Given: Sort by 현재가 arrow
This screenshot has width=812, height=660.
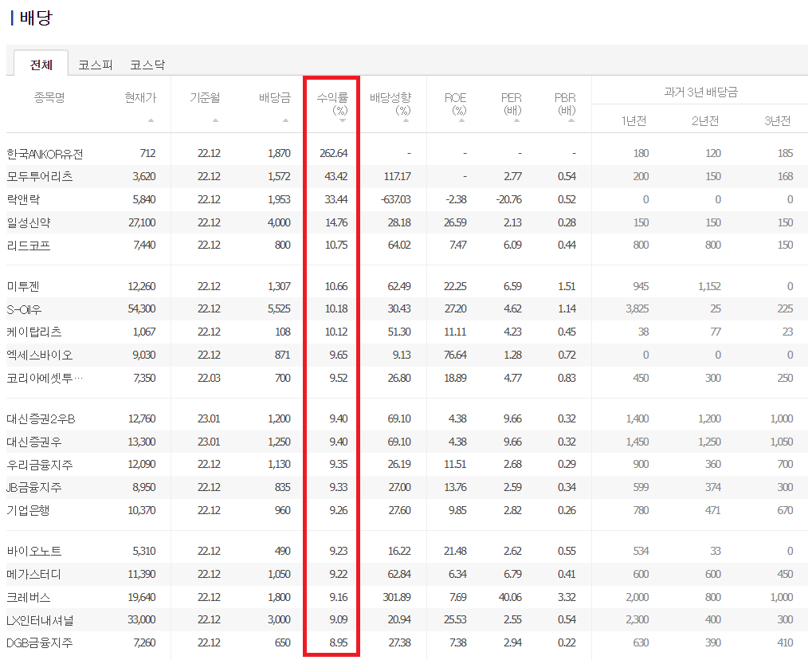Looking at the screenshot, I should click(151, 120).
